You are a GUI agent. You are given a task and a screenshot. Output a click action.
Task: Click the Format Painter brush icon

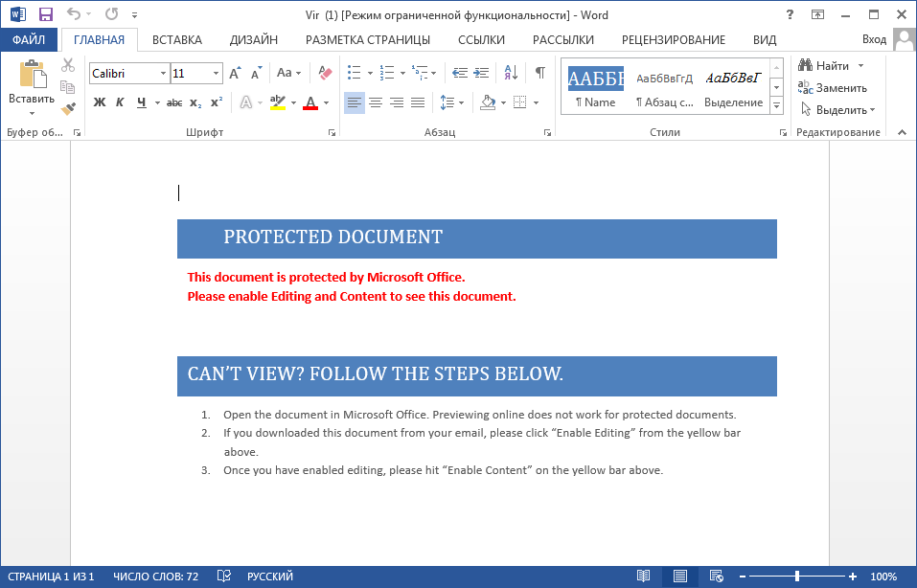67,109
